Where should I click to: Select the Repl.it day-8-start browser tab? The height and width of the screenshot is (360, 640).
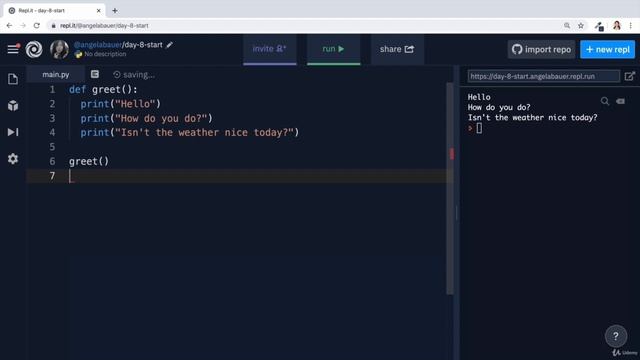click(x=54, y=11)
